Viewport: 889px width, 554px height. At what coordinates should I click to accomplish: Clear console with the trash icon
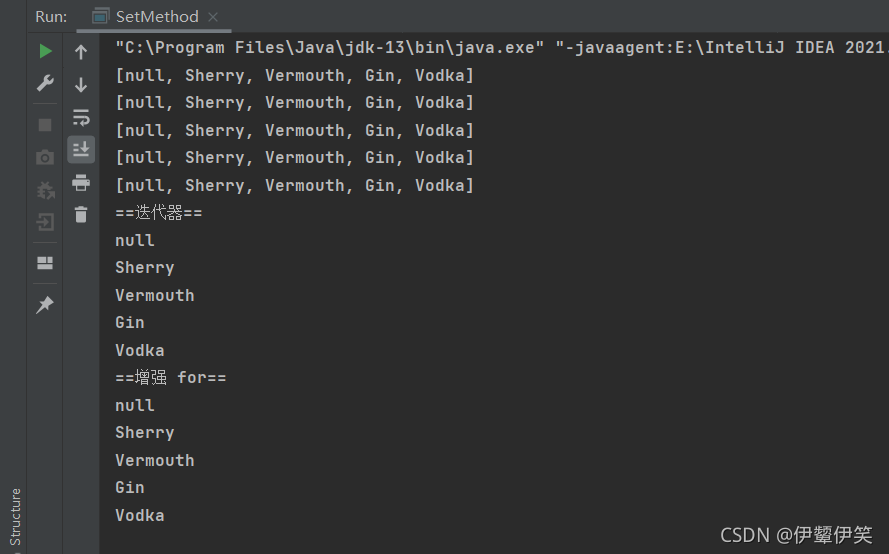coord(81,215)
